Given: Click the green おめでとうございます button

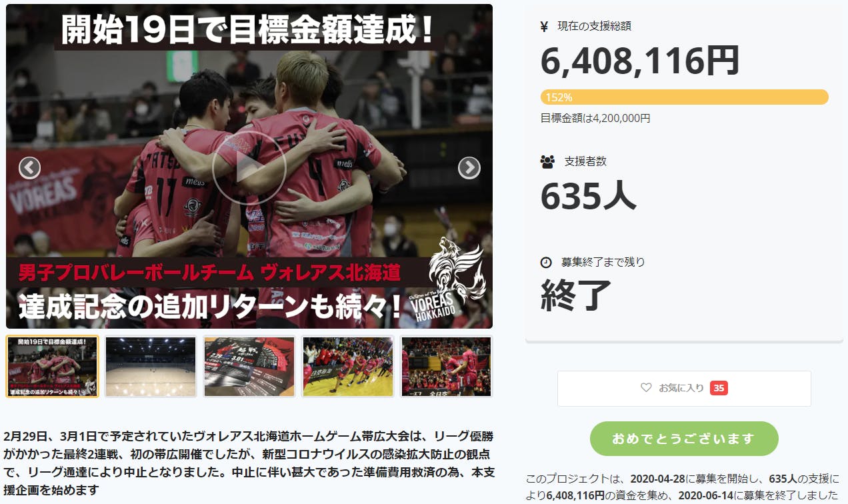Looking at the screenshot, I should 684,439.
